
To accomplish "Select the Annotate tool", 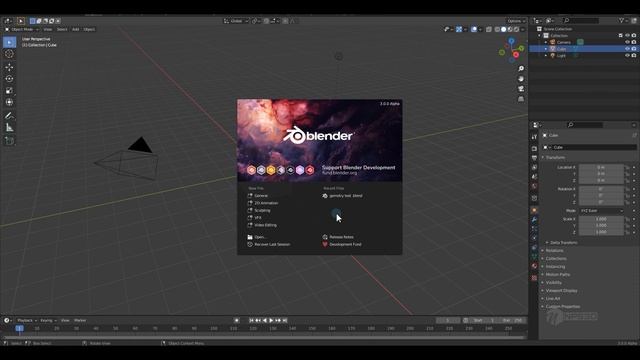I will click(9, 116).
